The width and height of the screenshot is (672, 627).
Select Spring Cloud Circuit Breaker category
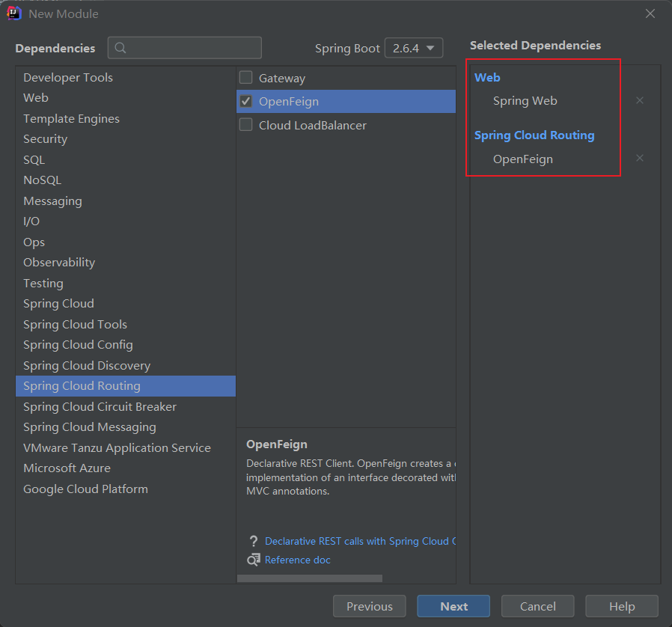coord(126,407)
